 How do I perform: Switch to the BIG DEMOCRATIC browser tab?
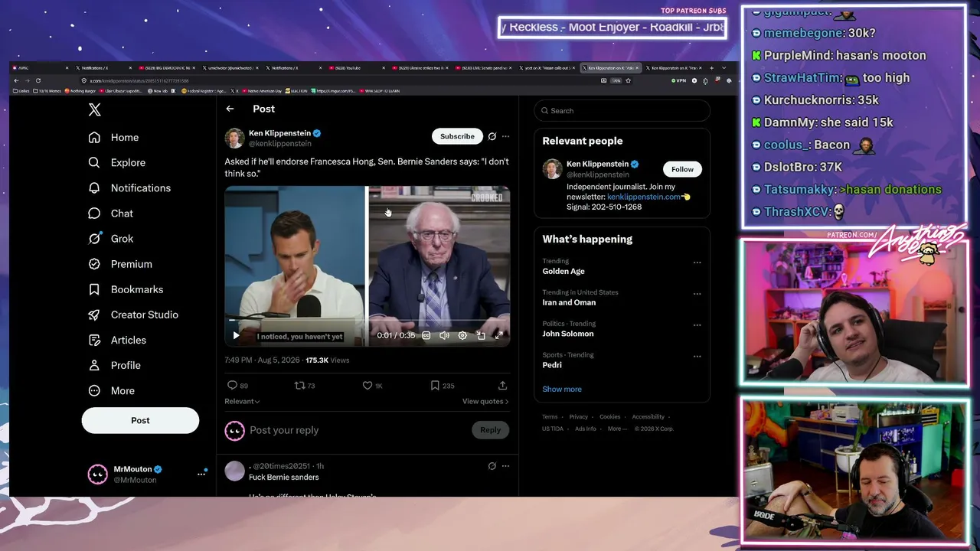(x=166, y=68)
